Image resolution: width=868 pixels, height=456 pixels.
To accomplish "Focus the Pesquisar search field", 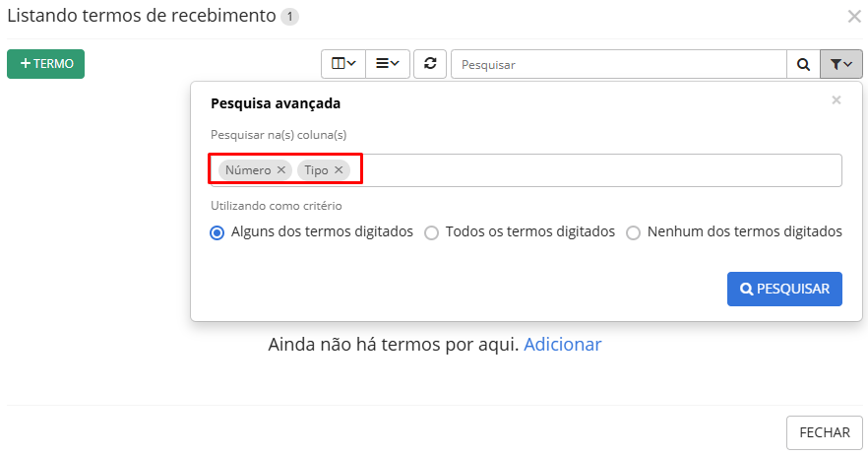I will [x=619, y=64].
